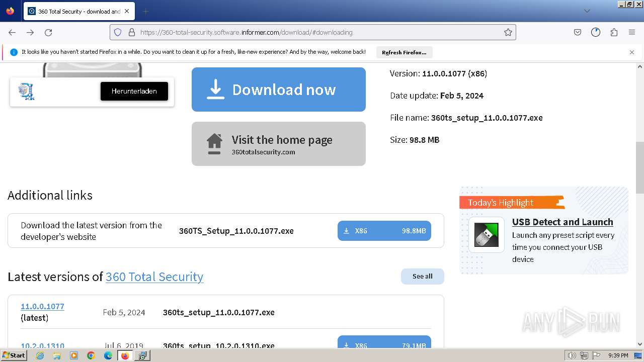Expand the list all tabs dropdown
Image resolution: width=644 pixels, height=362 pixels.
point(587,11)
